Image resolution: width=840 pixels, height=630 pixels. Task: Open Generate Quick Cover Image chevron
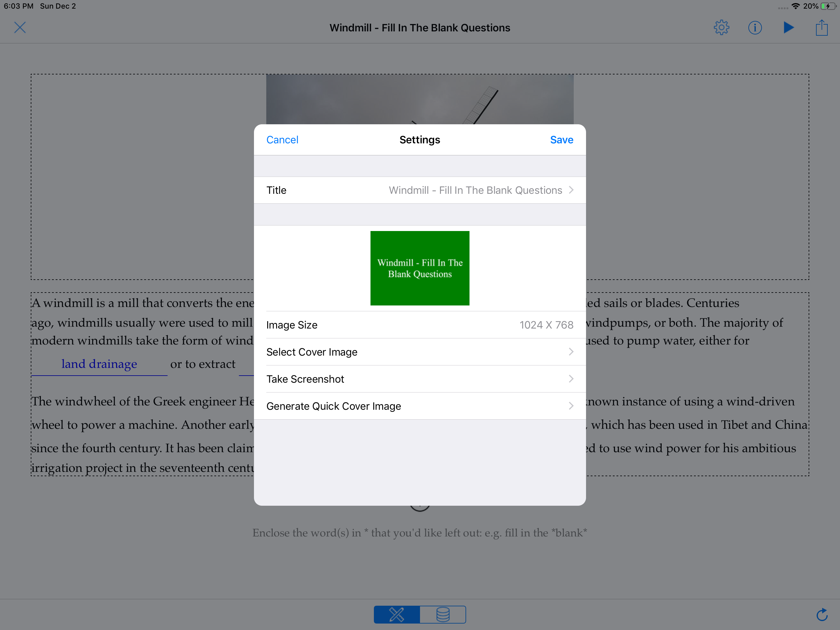click(x=571, y=406)
